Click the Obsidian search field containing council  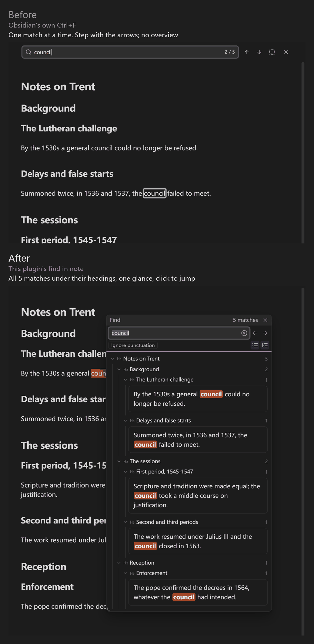[x=130, y=52]
